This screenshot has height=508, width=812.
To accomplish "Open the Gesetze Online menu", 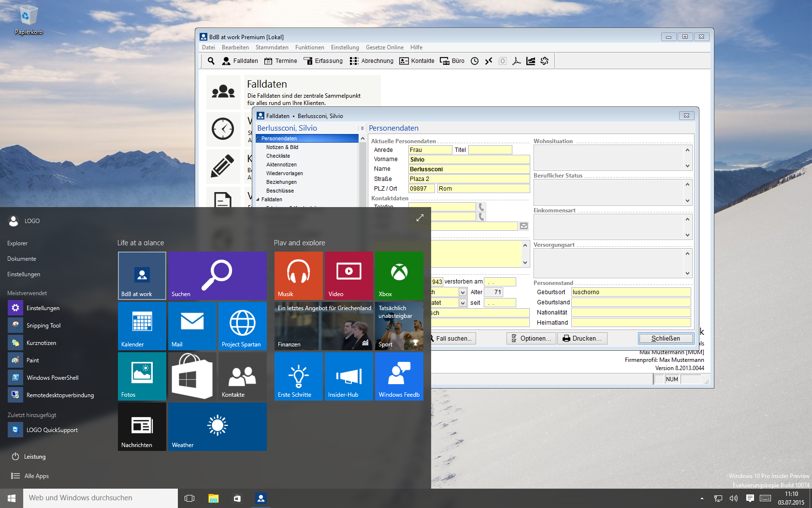I will click(x=385, y=47).
